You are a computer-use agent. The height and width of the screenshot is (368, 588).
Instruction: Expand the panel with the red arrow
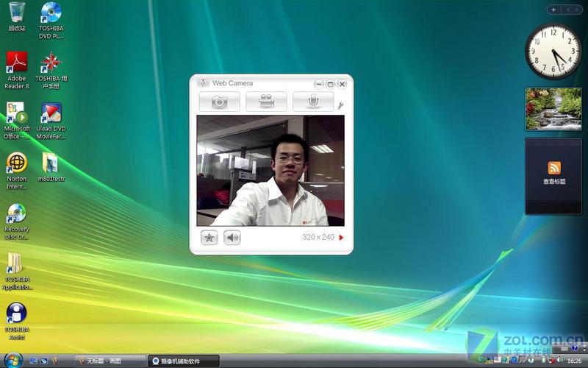coord(341,237)
